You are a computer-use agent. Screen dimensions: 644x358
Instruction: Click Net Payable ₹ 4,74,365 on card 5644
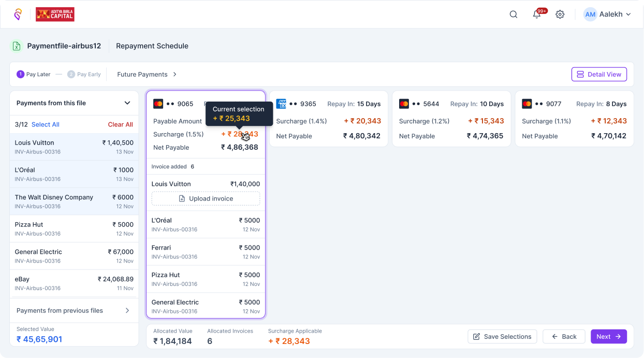point(485,136)
